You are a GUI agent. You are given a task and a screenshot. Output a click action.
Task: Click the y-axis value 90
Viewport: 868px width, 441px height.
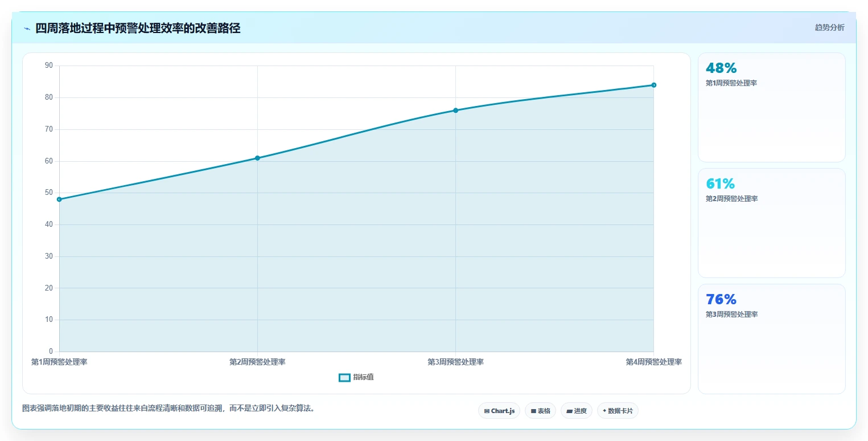[x=48, y=66]
